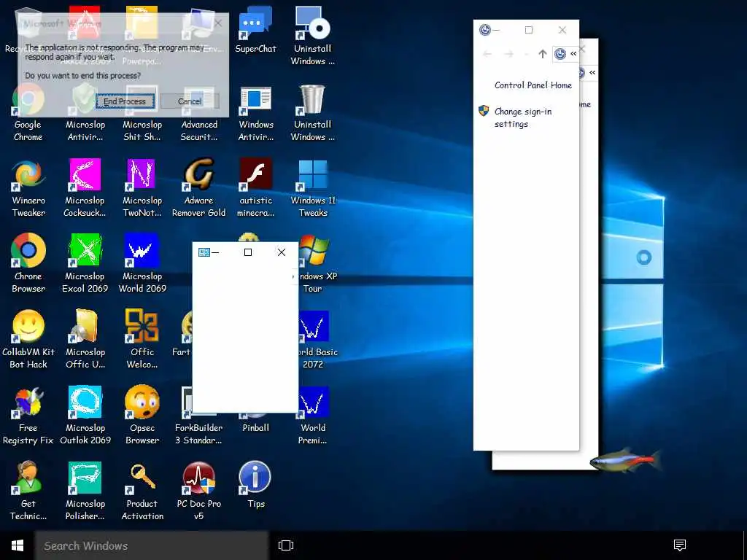Click Back arrow in Control Panel window

487,54
